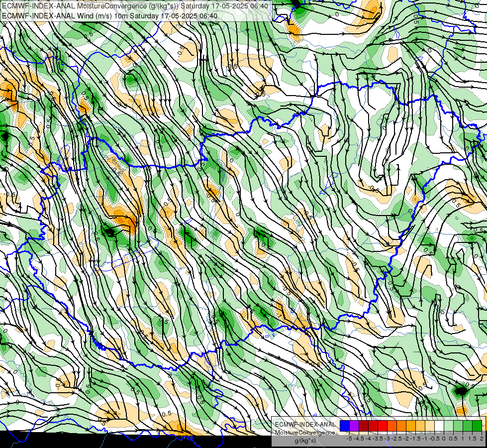The width and height of the screenshot is (487, 448).
Task: Select the dark maroon swatch between -4.5 and -4
Action: coord(364,426)
